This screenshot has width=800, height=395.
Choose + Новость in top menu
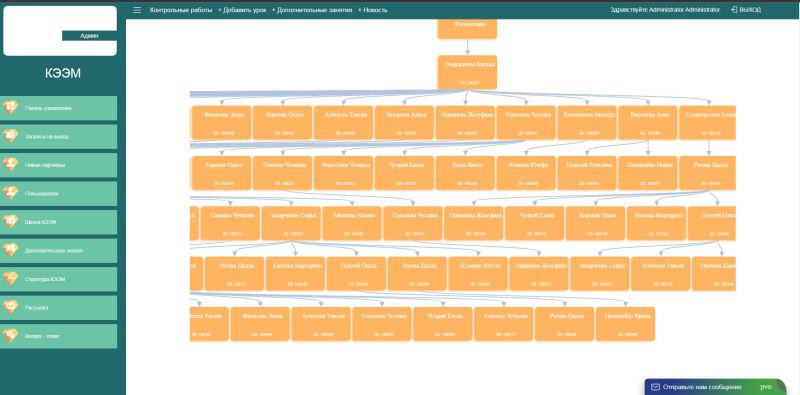click(372, 10)
